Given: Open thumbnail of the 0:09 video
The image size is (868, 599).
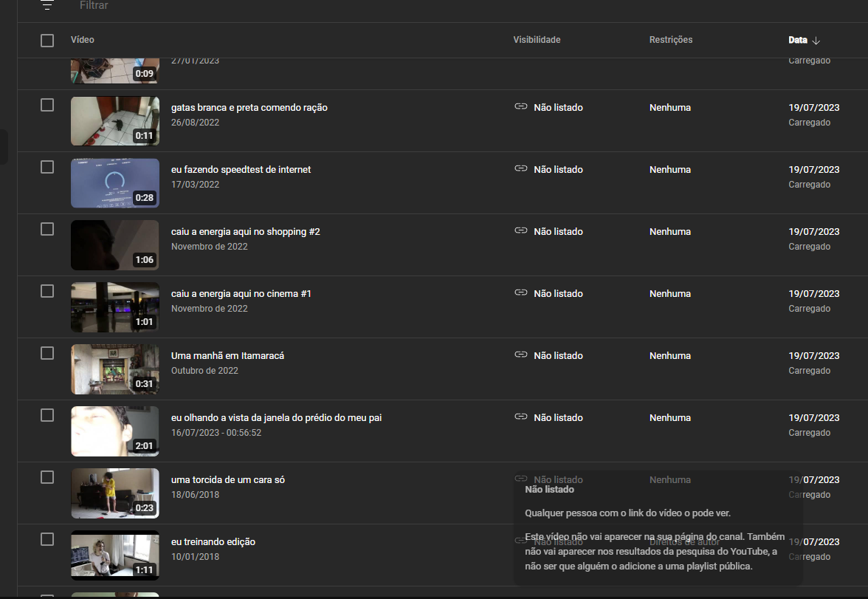Looking at the screenshot, I should pyautogui.click(x=115, y=71).
